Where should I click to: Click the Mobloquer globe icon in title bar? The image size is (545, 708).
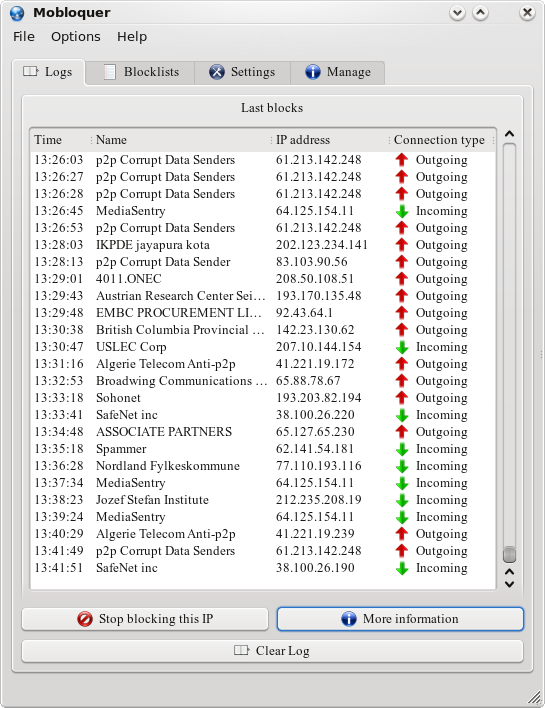point(17,13)
